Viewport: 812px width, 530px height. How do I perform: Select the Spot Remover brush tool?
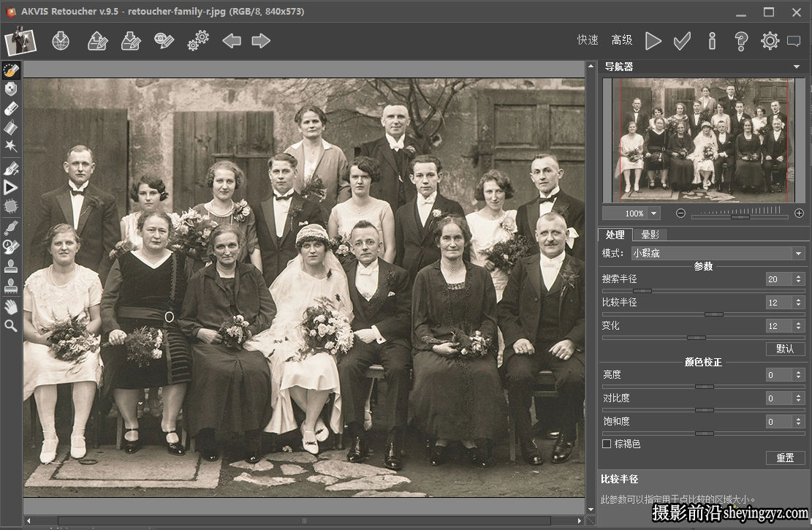pos(11,227)
